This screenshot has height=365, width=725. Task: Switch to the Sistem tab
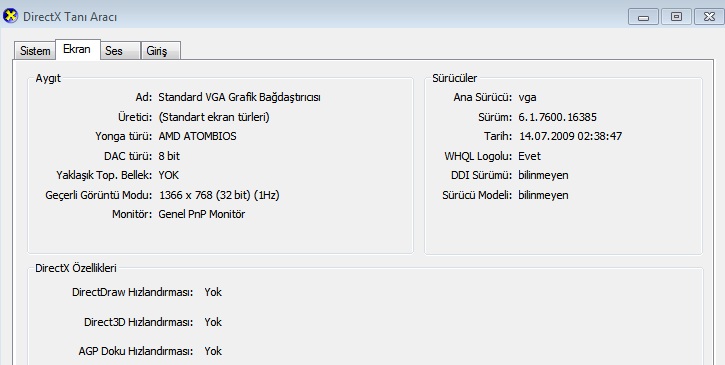[35, 50]
